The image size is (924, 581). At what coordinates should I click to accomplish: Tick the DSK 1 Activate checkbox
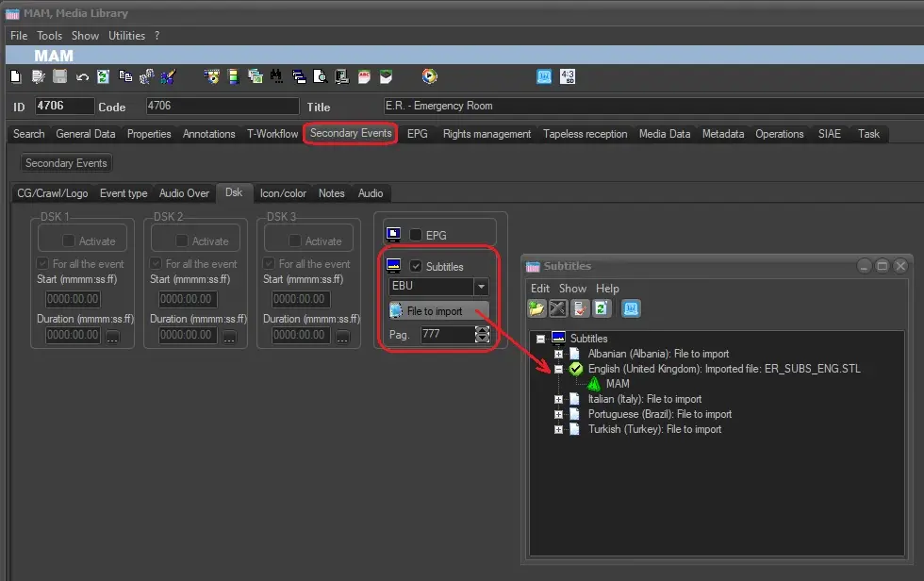[x=69, y=241]
